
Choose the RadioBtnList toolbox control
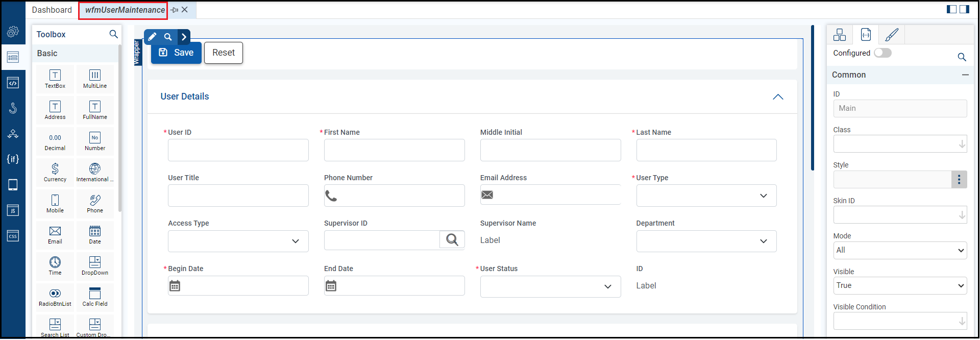click(55, 297)
